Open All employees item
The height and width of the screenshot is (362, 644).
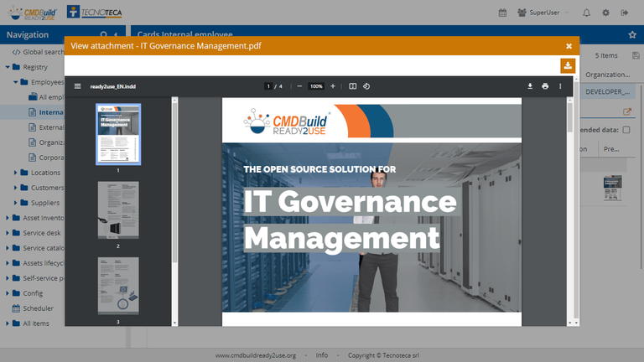coord(46,97)
